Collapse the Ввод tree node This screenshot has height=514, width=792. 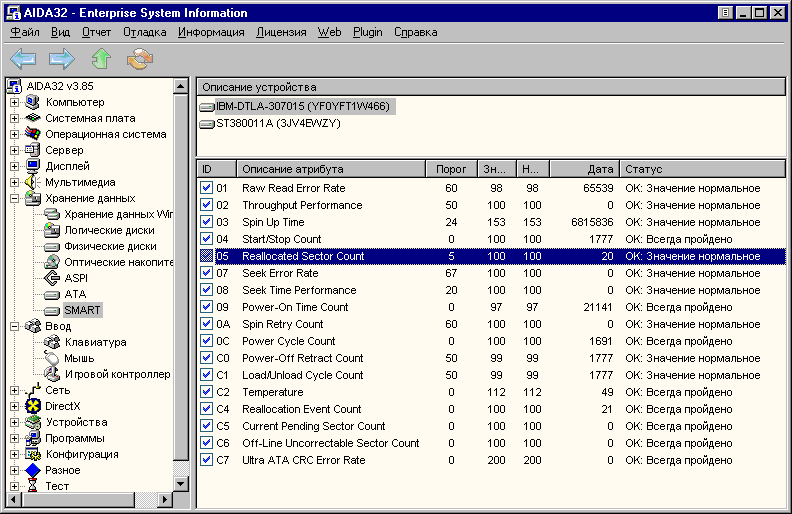point(14,326)
